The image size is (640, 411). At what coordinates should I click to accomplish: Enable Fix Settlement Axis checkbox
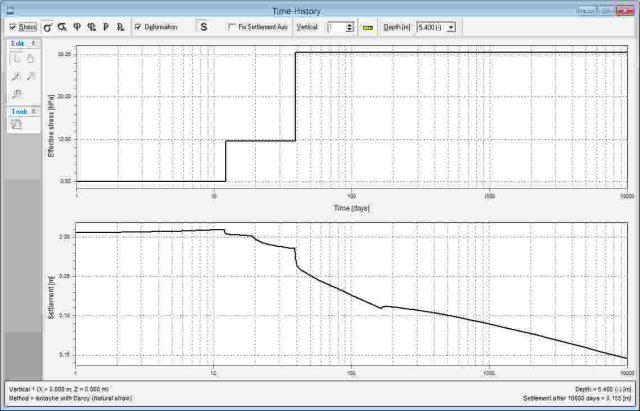232,27
